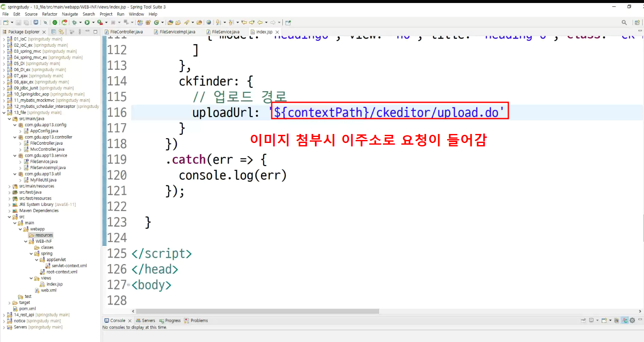The image size is (644, 342).
Task: Click the Forward navigation arrow icon
Action: click(273, 22)
